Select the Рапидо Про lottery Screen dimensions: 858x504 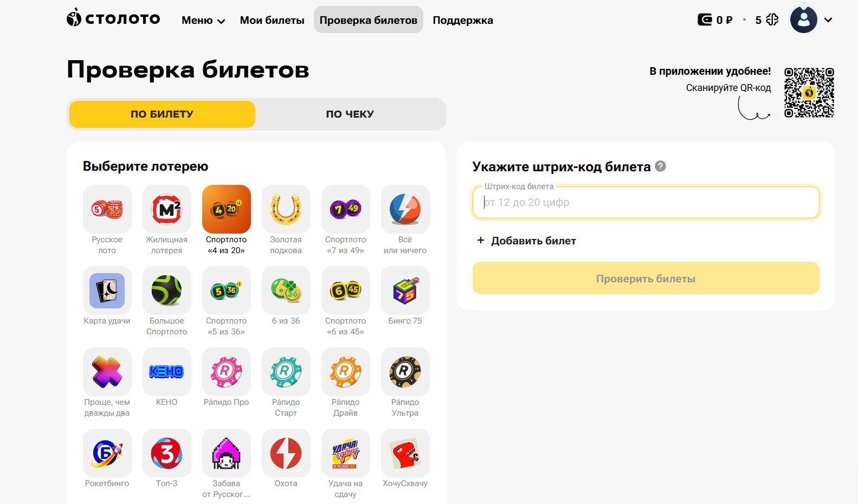coord(226,372)
